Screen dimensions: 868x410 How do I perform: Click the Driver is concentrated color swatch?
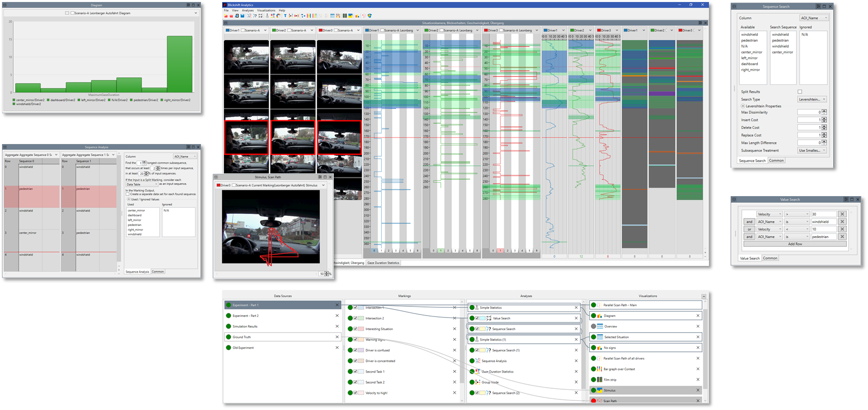(361, 360)
